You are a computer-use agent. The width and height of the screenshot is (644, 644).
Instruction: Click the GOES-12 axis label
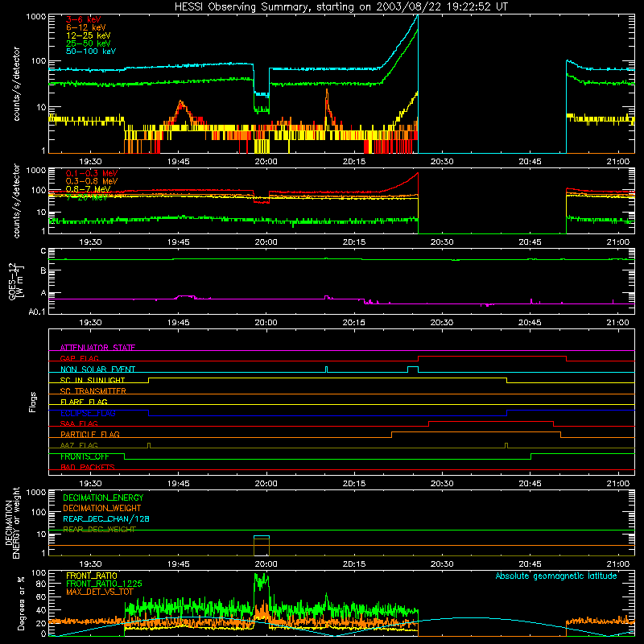15,281
